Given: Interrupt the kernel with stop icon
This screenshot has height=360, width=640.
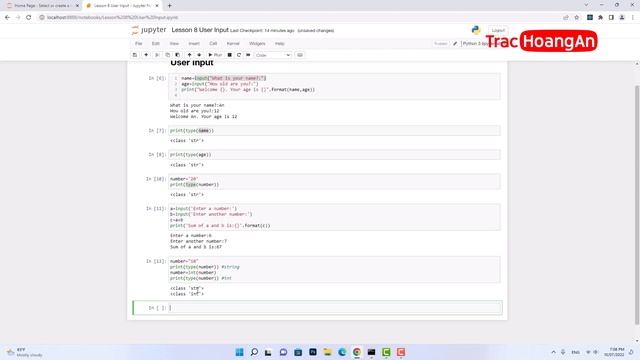Looking at the screenshot, I should coord(229,55).
